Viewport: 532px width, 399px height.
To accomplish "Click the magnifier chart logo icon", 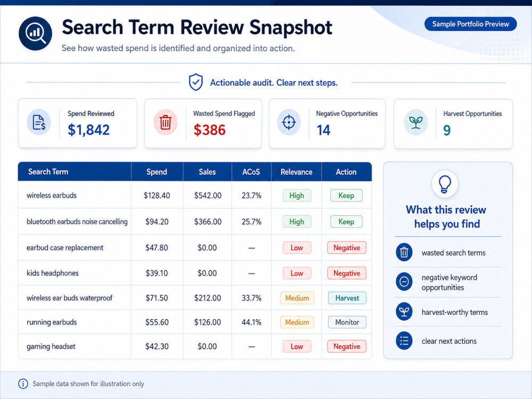I will (x=35, y=33).
